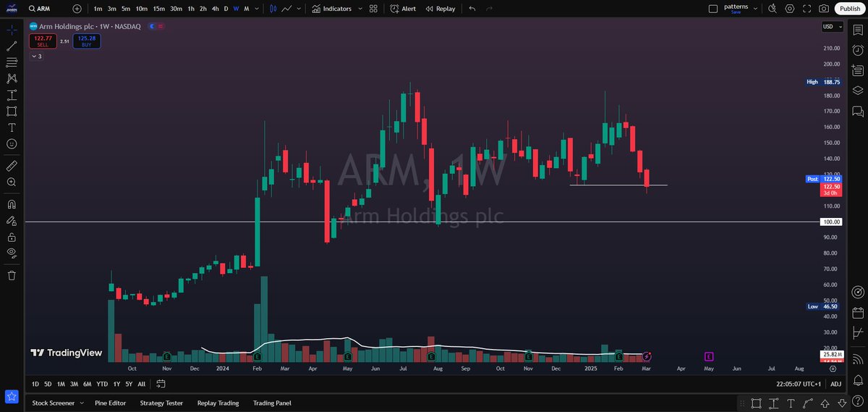The height and width of the screenshot is (412, 868).
Task: Add symbol with compare plus icon
Action: (x=77, y=9)
